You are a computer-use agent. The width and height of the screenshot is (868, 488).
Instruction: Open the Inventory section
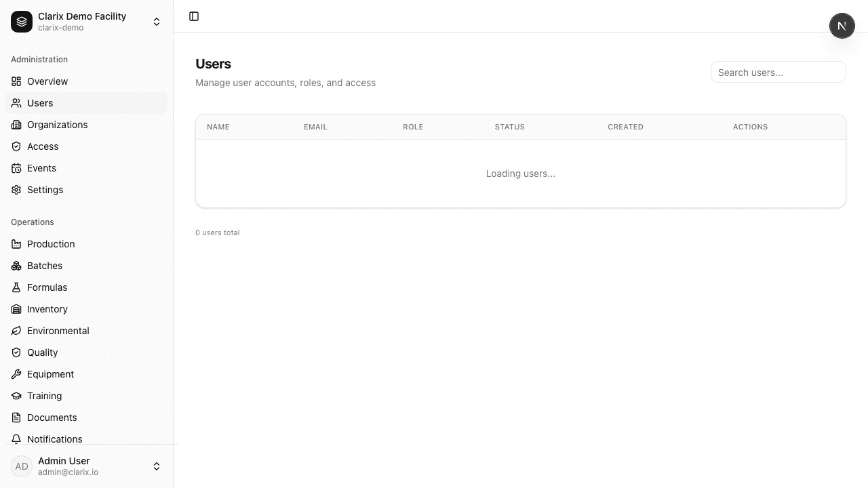(86, 309)
